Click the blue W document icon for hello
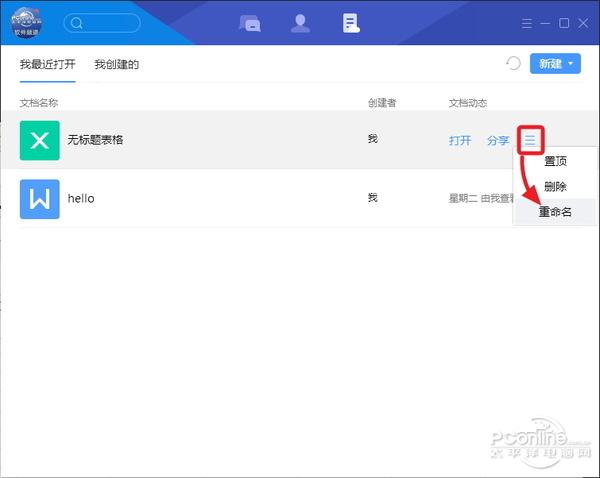Image resolution: width=600 pixels, height=478 pixels. 40,199
